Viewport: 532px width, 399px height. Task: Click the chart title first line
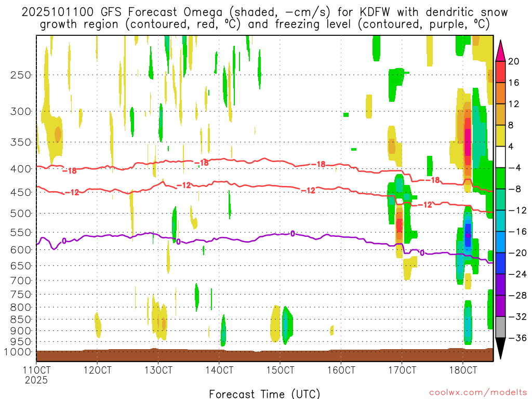coord(264,12)
